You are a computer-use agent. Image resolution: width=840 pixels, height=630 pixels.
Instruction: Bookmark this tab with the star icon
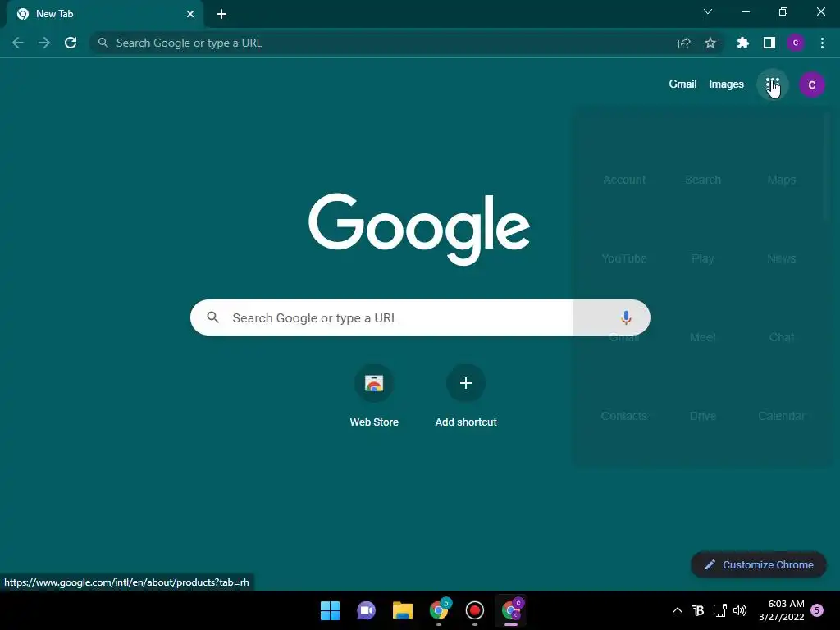pyautogui.click(x=710, y=43)
